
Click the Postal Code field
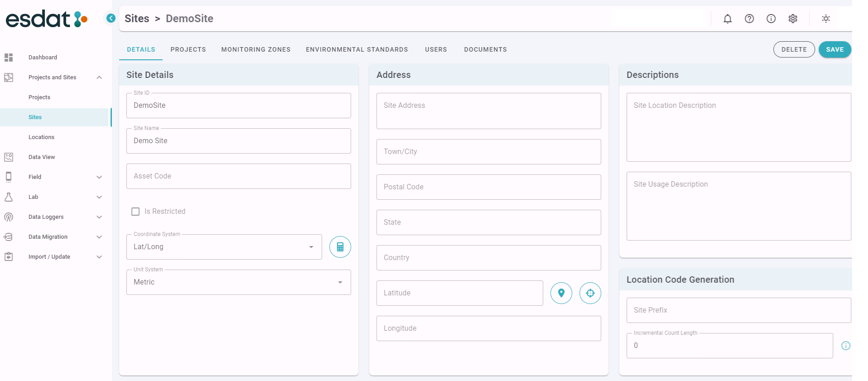tap(489, 187)
